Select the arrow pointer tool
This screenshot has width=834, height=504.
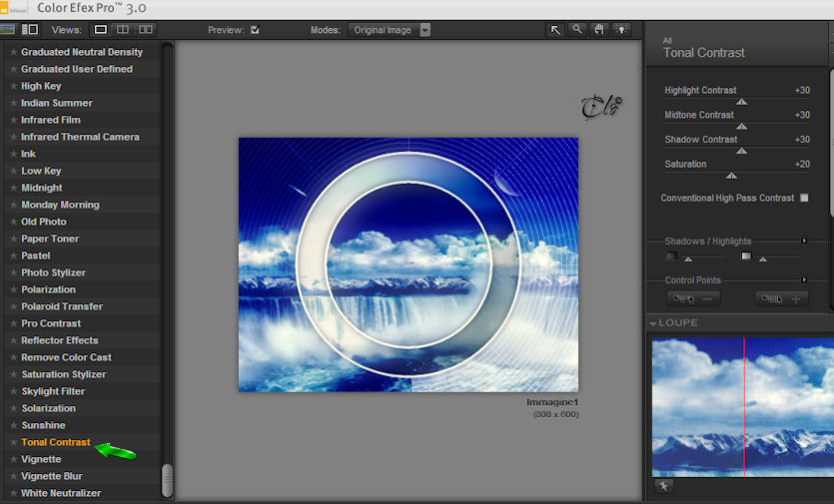[x=554, y=30]
